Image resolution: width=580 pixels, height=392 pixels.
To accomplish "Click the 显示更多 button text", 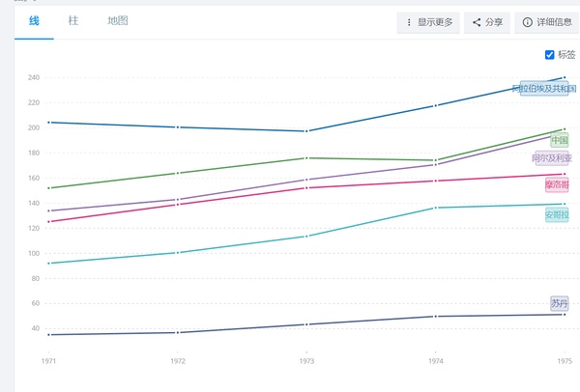I will point(435,22).
